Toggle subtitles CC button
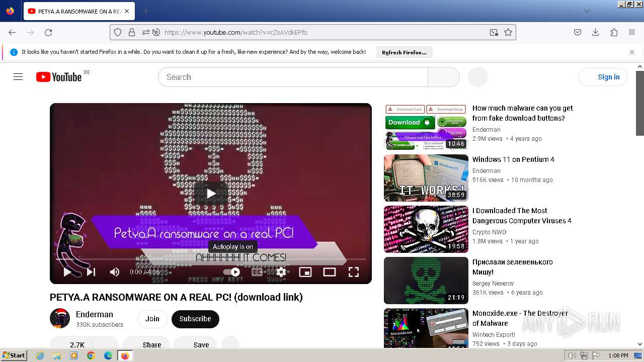The height and width of the screenshot is (362, 644). [257, 272]
